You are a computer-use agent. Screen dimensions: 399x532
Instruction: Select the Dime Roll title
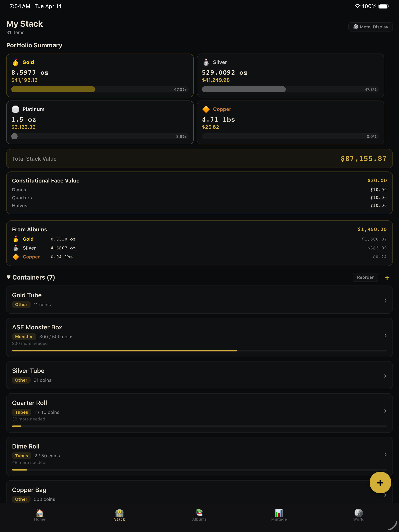(x=26, y=446)
